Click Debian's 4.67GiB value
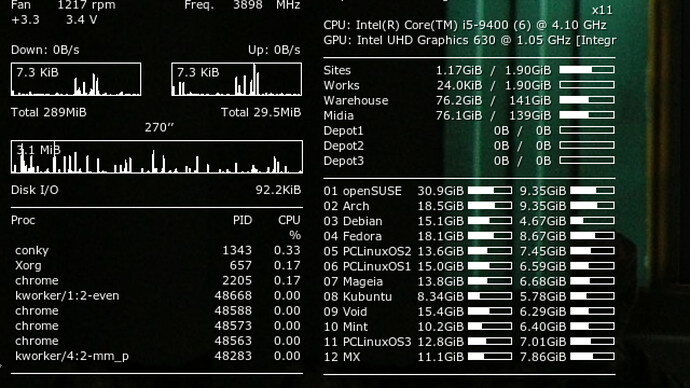The height and width of the screenshot is (388, 690). coord(543,221)
